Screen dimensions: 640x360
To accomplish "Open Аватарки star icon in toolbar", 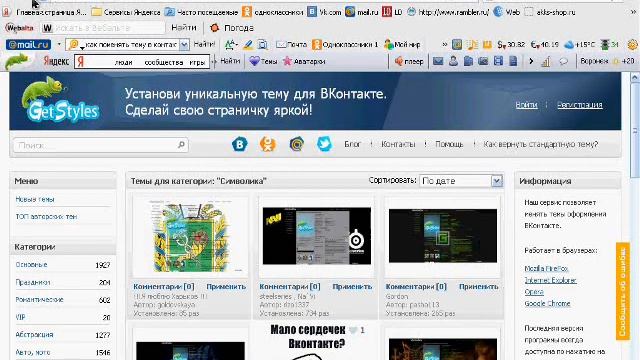I will tap(304, 61).
